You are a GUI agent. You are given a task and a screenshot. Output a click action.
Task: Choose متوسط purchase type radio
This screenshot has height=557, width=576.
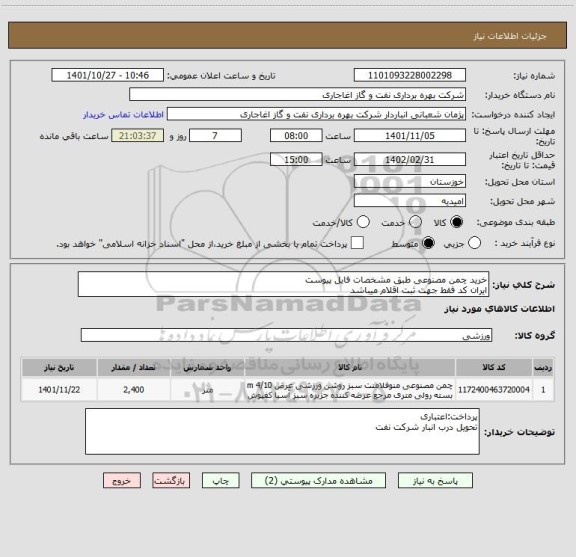point(428,243)
